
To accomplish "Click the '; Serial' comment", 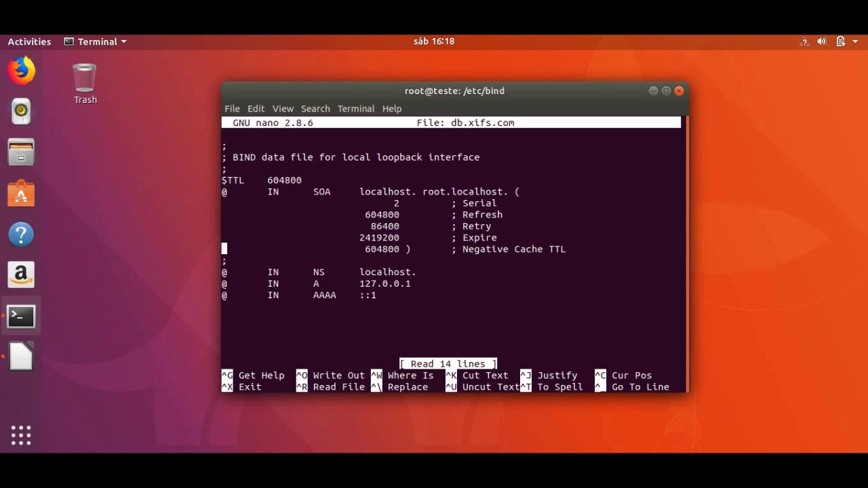I will point(474,203).
